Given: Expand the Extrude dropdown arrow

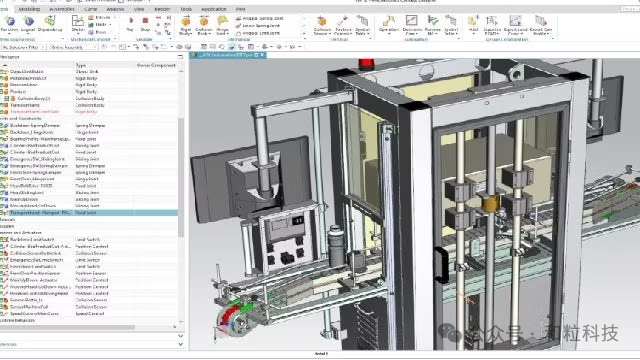Looking at the screenshot, I should click(x=115, y=18).
